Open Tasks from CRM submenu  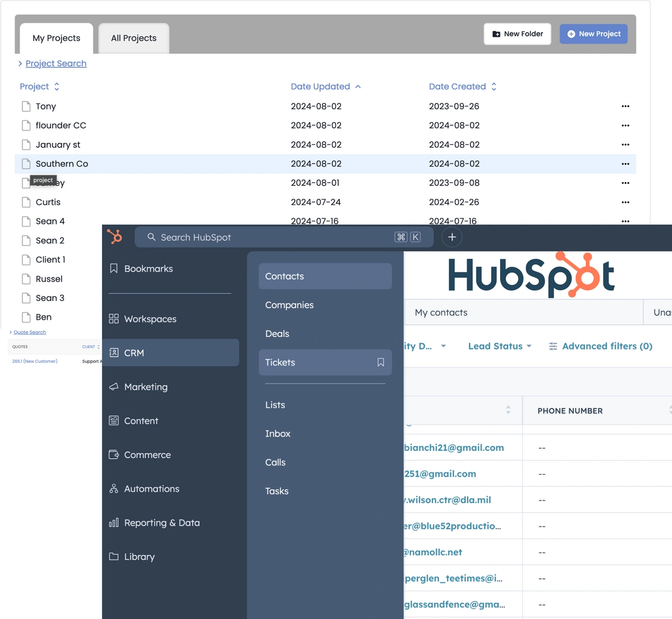pyautogui.click(x=277, y=491)
